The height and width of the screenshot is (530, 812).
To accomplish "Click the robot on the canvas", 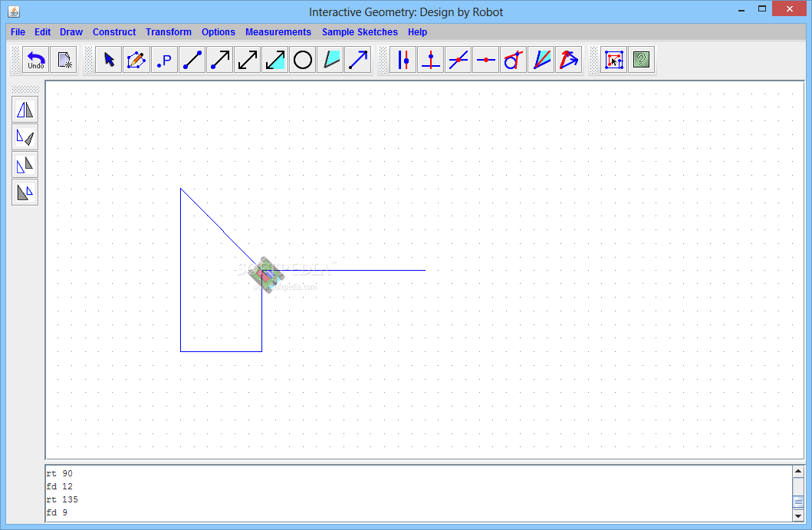I will [265, 275].
